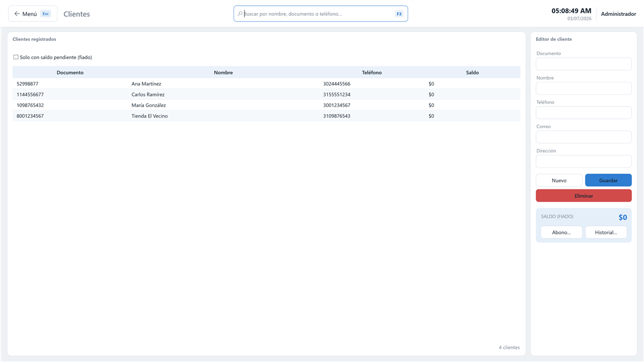Click the Teléfono column header

[x=372, y=73]
